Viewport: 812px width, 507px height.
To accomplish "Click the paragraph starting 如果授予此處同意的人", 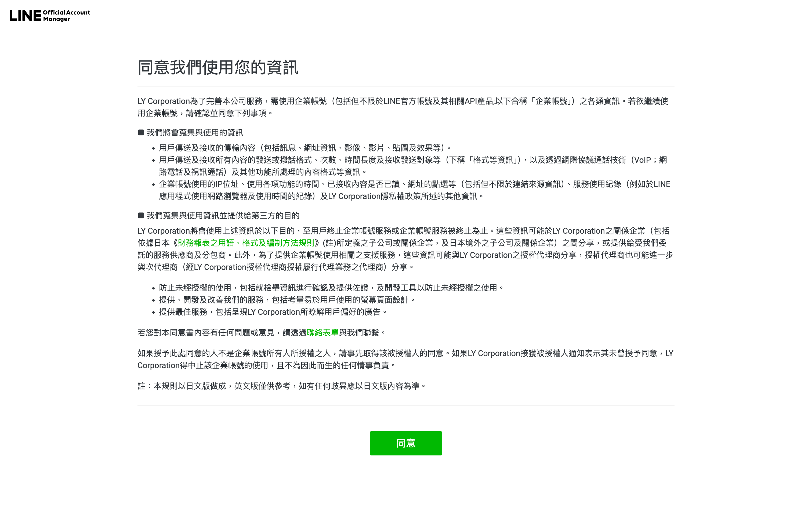I will tap(405, 359).
